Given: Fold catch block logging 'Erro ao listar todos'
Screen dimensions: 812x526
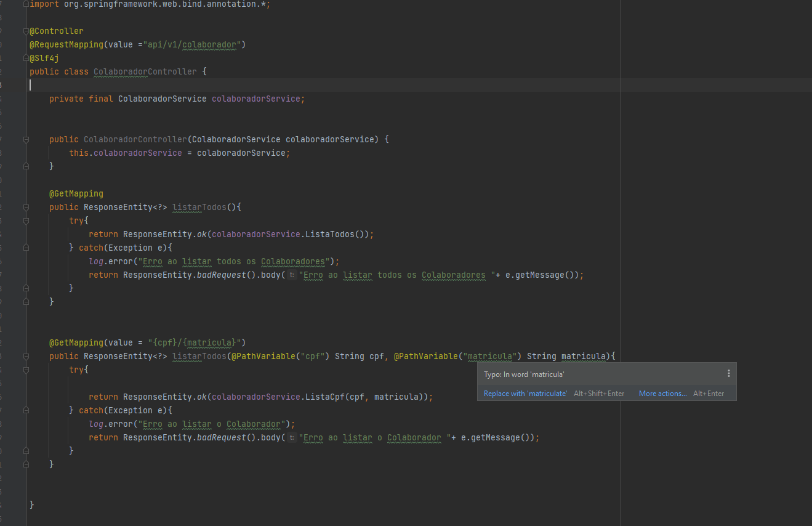Looking at the screenshot, I should [26, 248].
